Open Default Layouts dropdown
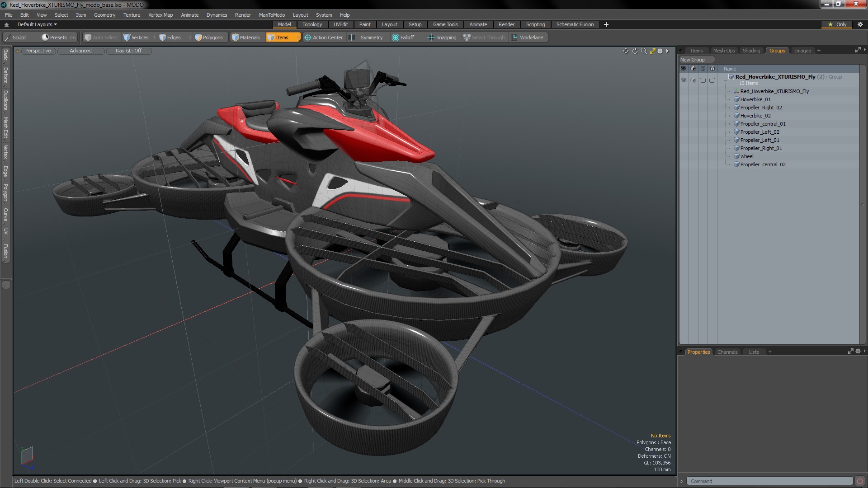The width and height of the screenshot is (868, 488). [x=37, y=24]
